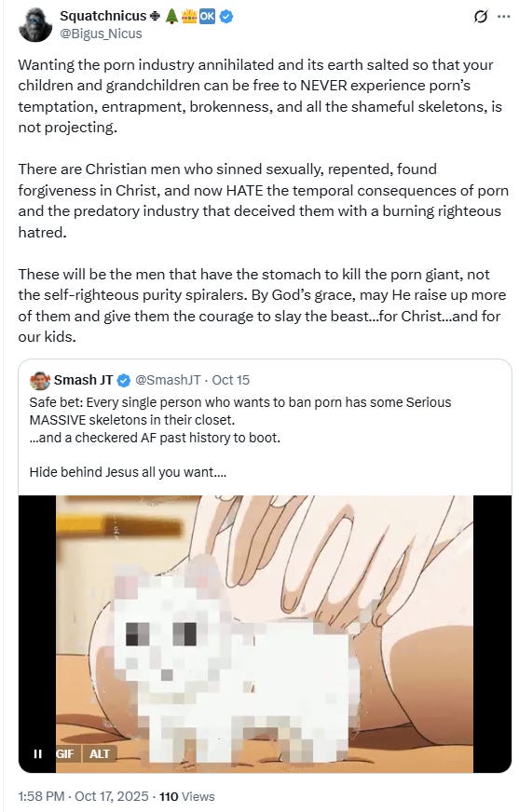Click the Squatchnicus display name

pyautogui.click(x=103, y=16)
